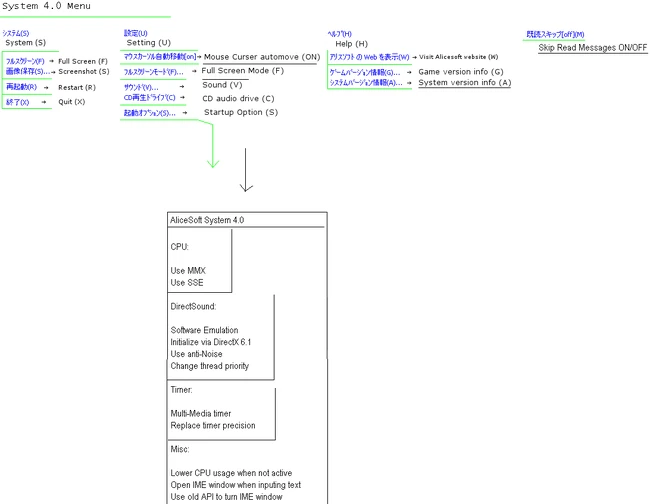The image size is (650, 504).
Task: Click the 'Timer:' group label
Action: pos(182,390)
